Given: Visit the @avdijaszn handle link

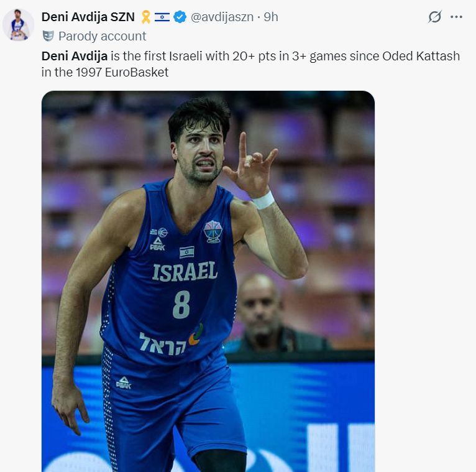Looking at the screenshot, I should tap(222, 17).
